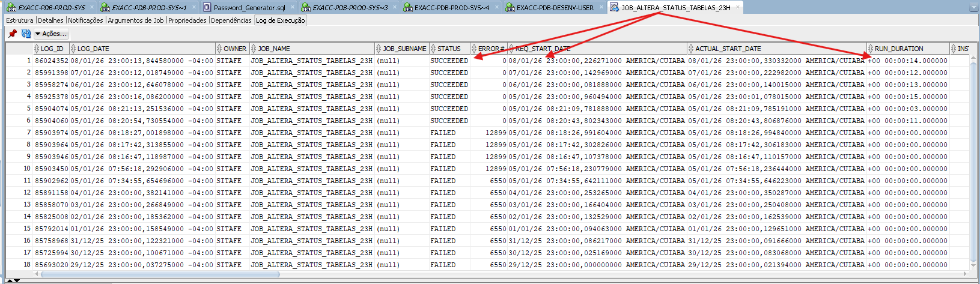This screenshot has width=980, height=284.
Task: Click the sort icon on RUN_DURATION column
Action: coord(871,49)
